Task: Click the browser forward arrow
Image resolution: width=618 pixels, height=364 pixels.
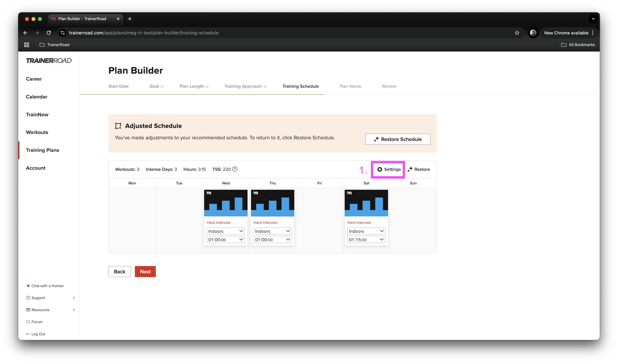Action: [37, 33]
